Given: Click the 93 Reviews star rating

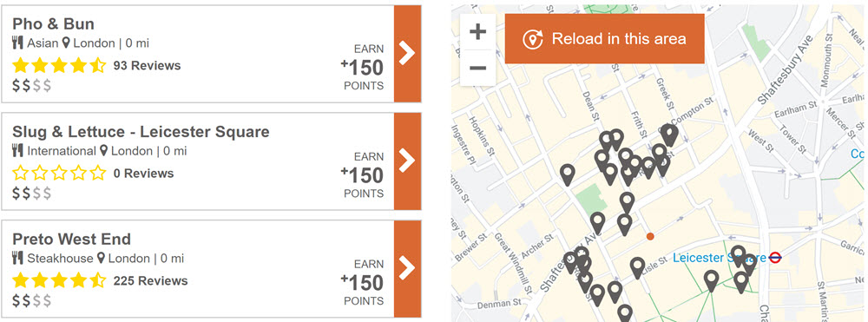Looking at the screenshot, I should (x=59, y=65).
